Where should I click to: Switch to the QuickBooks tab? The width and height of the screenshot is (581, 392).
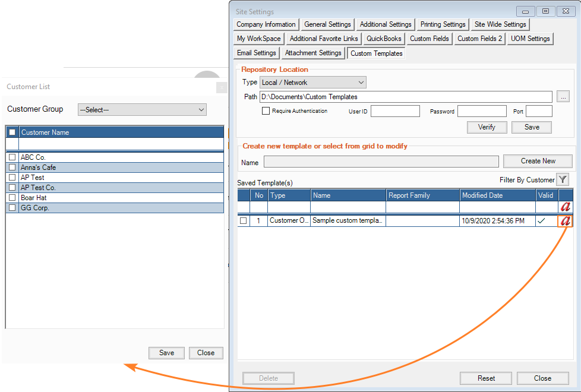(x=384, y=39)
